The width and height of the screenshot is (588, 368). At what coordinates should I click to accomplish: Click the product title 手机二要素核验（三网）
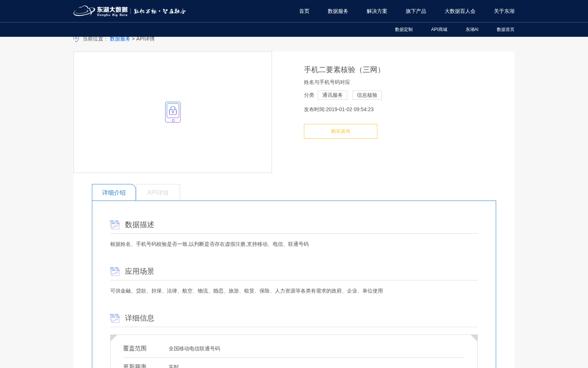tap(344, 70)
